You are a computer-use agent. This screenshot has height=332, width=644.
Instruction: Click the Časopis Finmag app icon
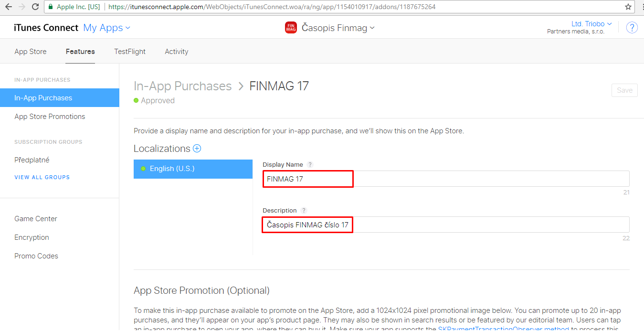tap(291, 28)
